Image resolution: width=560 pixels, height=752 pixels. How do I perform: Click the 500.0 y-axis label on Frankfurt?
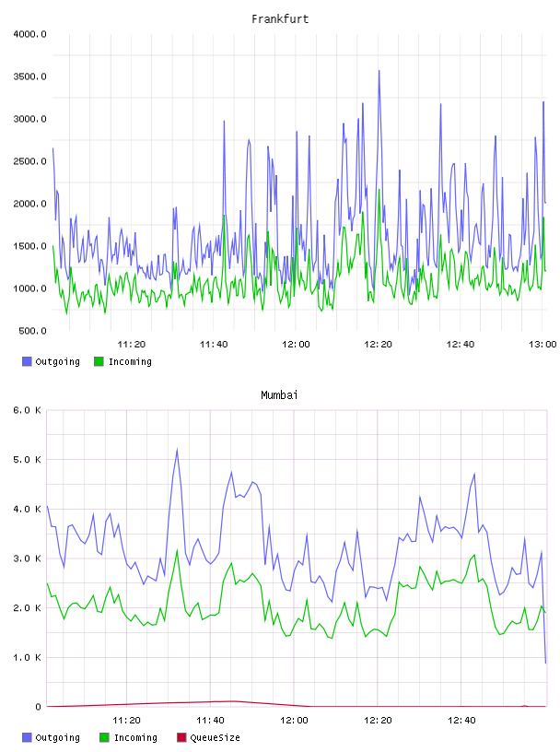coord(32,331)
